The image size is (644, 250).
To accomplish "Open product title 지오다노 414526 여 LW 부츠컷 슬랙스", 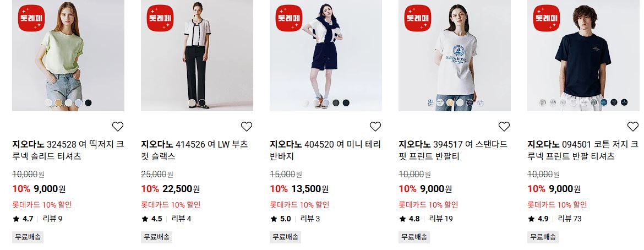I will 195,150.
